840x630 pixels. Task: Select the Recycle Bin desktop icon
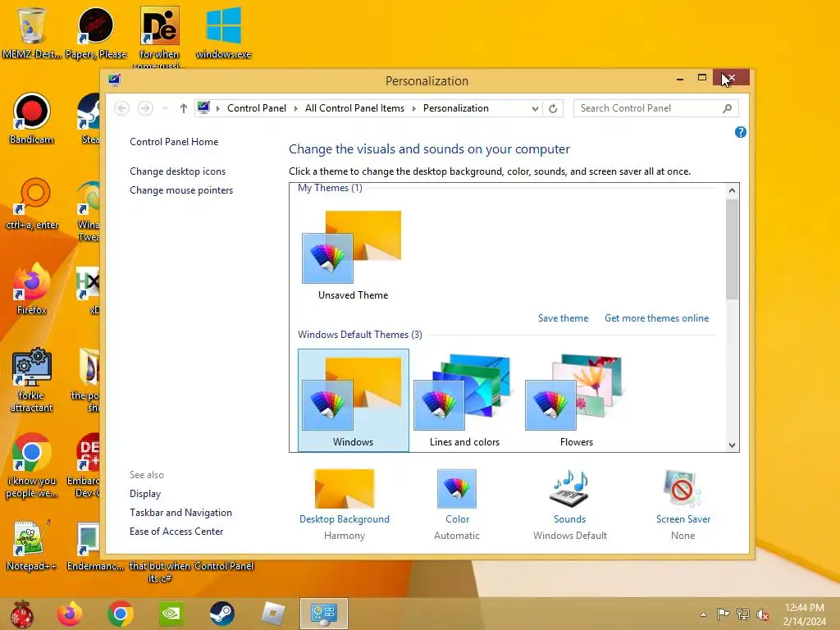(31, 32)
